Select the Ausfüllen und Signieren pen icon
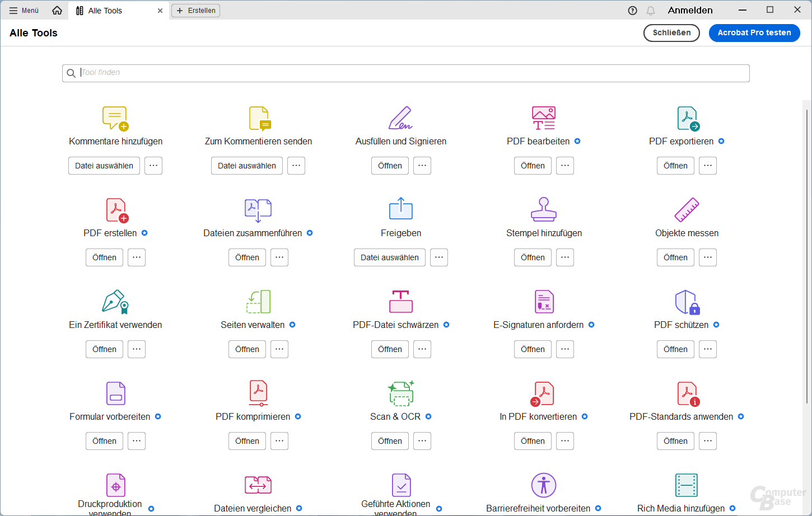 pos(401,118)
